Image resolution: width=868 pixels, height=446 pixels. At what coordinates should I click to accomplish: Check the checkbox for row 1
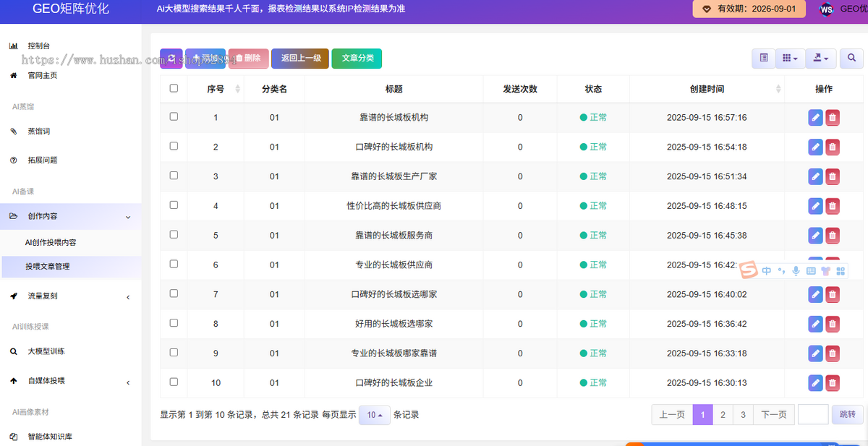pyautogui.click(x=174, y=116)
